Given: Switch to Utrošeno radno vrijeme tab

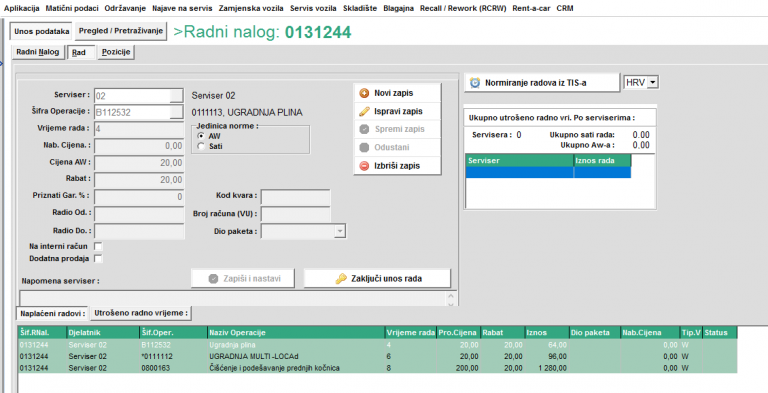Looking at the screenshot, I should [x=141, y=313].
